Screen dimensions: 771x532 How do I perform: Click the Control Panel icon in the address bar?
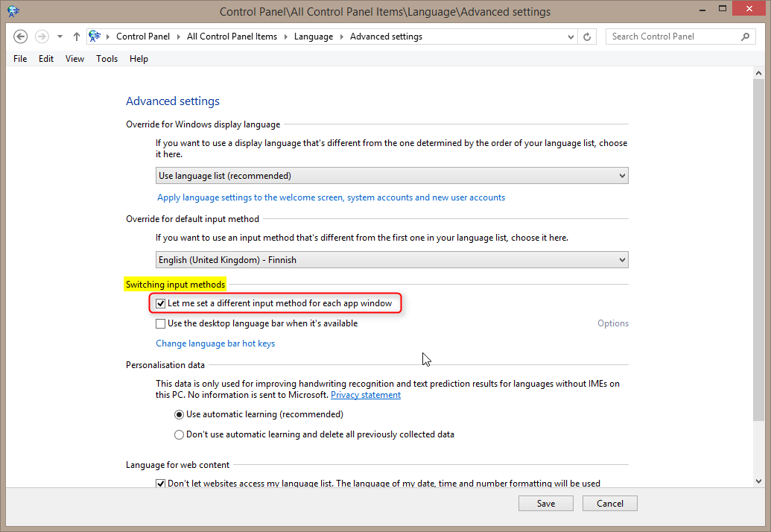click(x=94, y=36)
